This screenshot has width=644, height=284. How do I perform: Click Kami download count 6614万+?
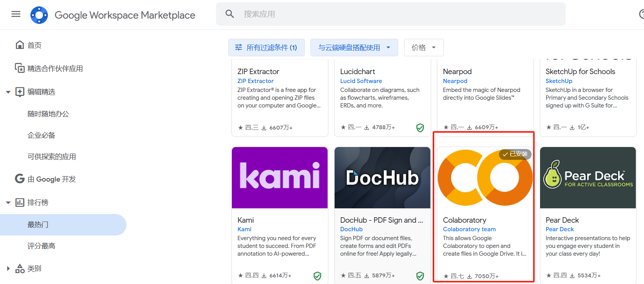[x=276, y=275]
